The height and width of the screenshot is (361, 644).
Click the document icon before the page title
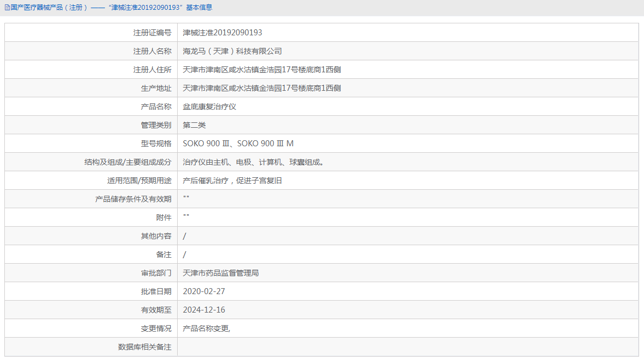pyautogui.click(x=7, y=8)
